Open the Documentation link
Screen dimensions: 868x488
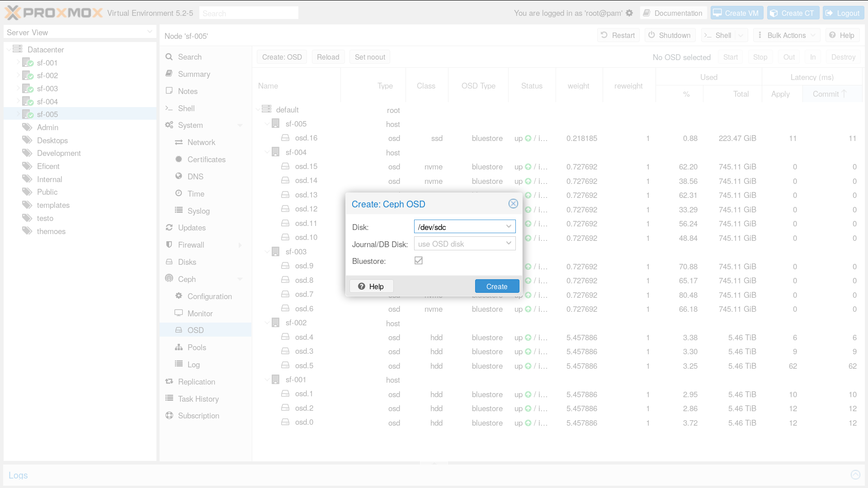(x=673, y=13)
